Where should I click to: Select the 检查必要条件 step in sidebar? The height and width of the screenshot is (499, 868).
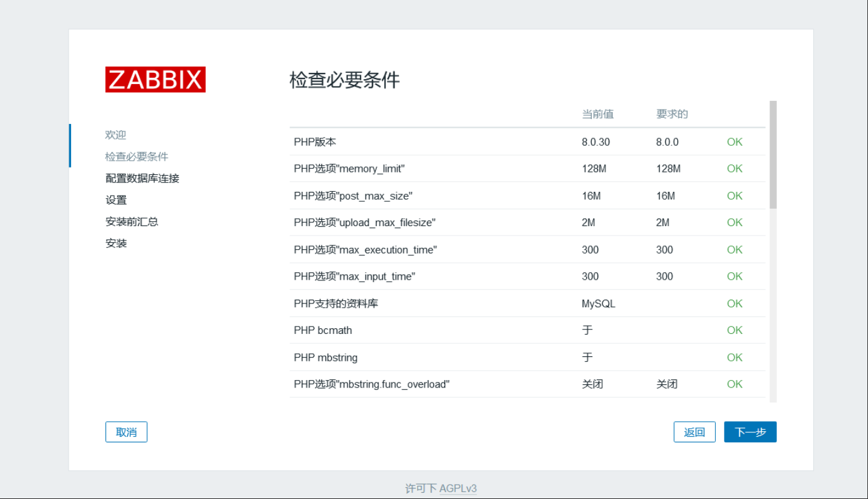pyautogui.click(x=137, y=156)
